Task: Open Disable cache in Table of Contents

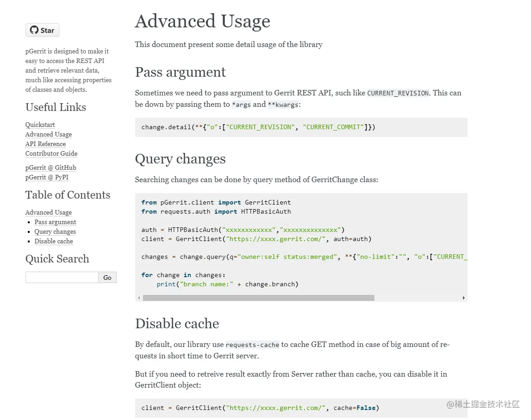Action: point(53,241)
